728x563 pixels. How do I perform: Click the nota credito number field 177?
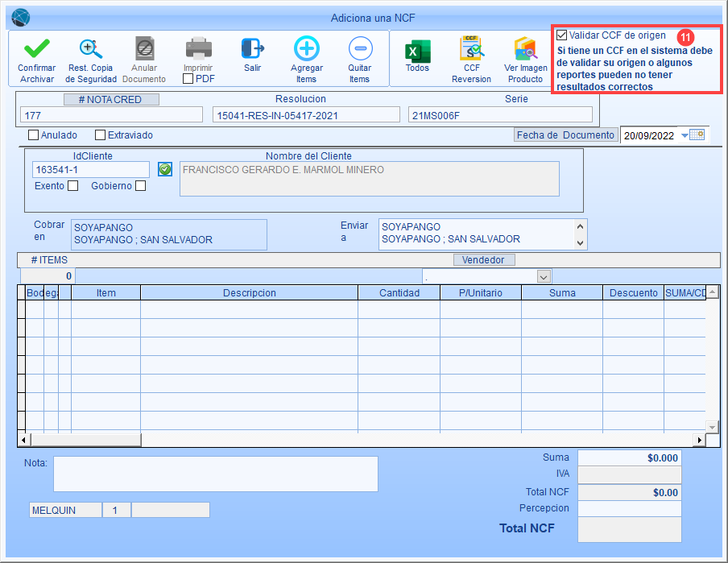[x=111, y=114]
